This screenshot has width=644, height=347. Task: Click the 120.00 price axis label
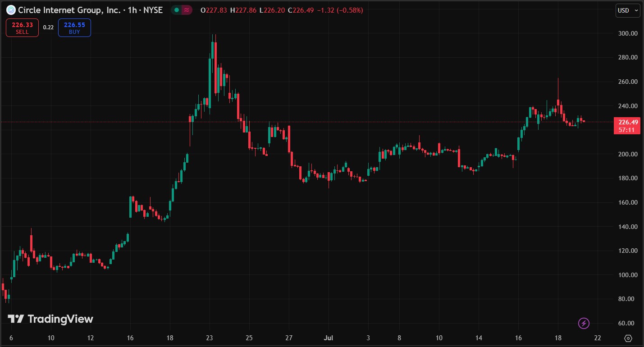point(628,251)
